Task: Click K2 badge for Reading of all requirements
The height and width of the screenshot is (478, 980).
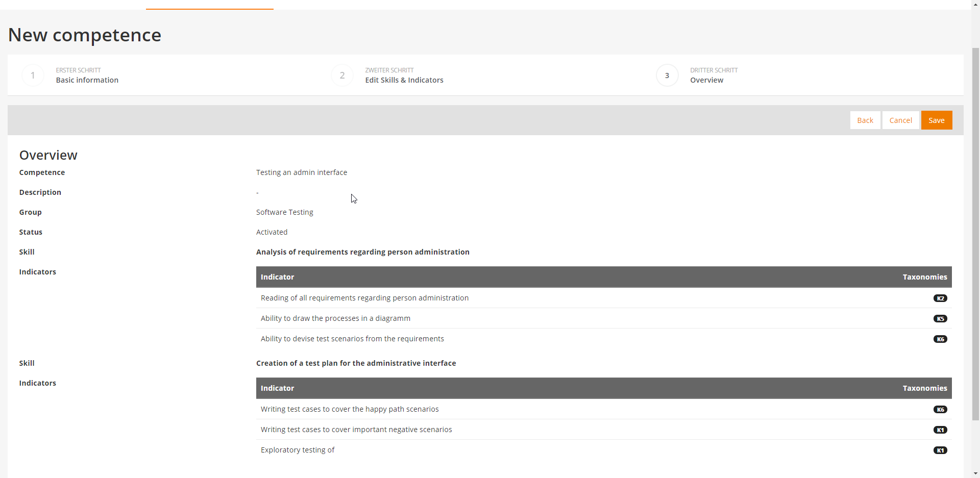Action: click(x=940, y=298)
